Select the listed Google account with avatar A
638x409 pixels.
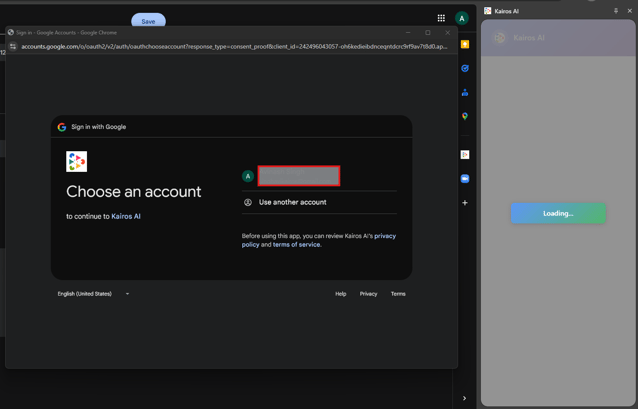319,176
